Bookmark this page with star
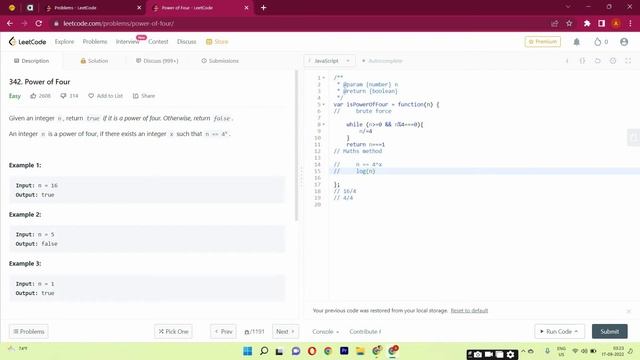Screen dimensions: 640x360 [569, 24]
